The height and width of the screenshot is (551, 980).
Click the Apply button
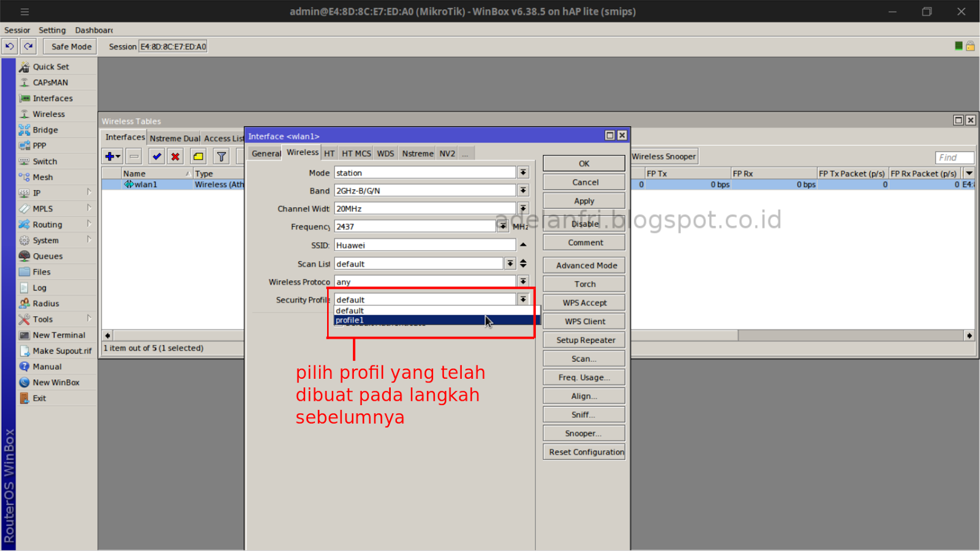pyautogui.click(x=584, y=201)
